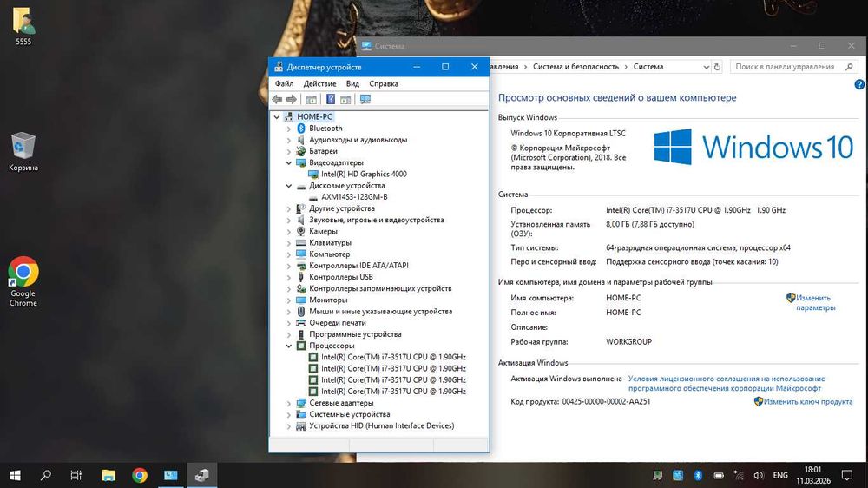The image size is (868, 488).
Task: Expand the Другие устройства category
Action: coord(288,208)
